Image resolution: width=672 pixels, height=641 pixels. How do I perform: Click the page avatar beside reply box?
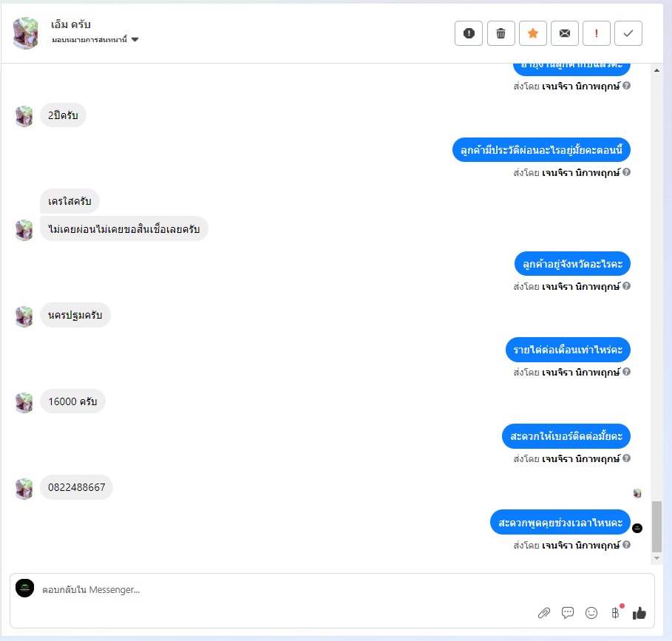pos(25,588)
